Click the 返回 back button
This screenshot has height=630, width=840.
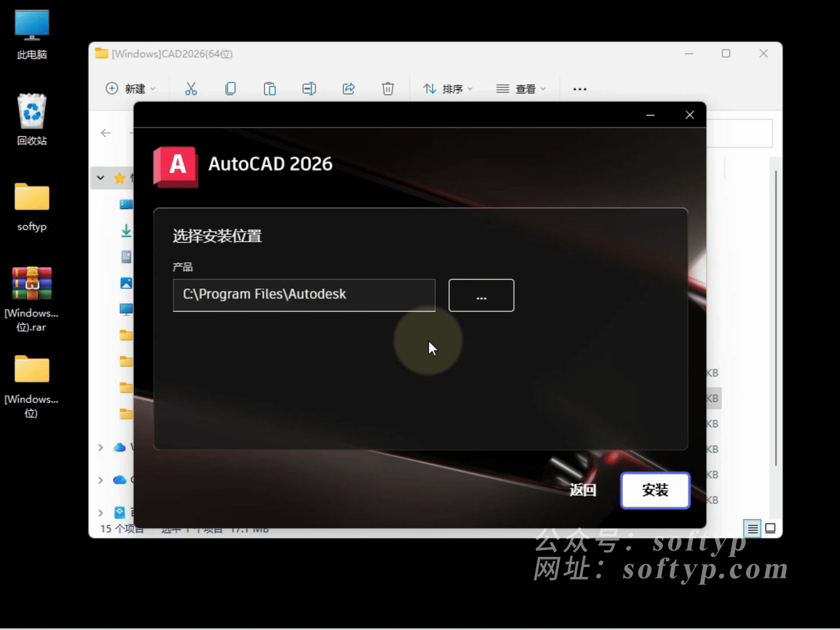click(582, 490)
